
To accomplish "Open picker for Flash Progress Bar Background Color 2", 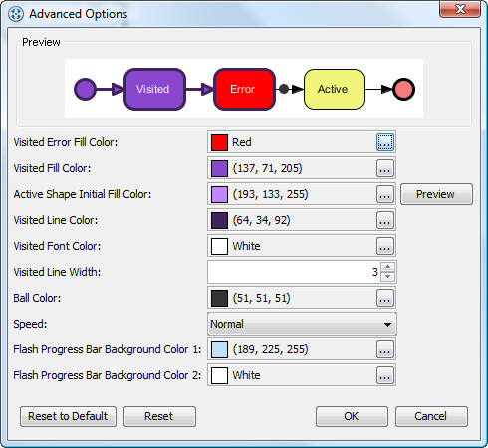I will tap(385, 375).
